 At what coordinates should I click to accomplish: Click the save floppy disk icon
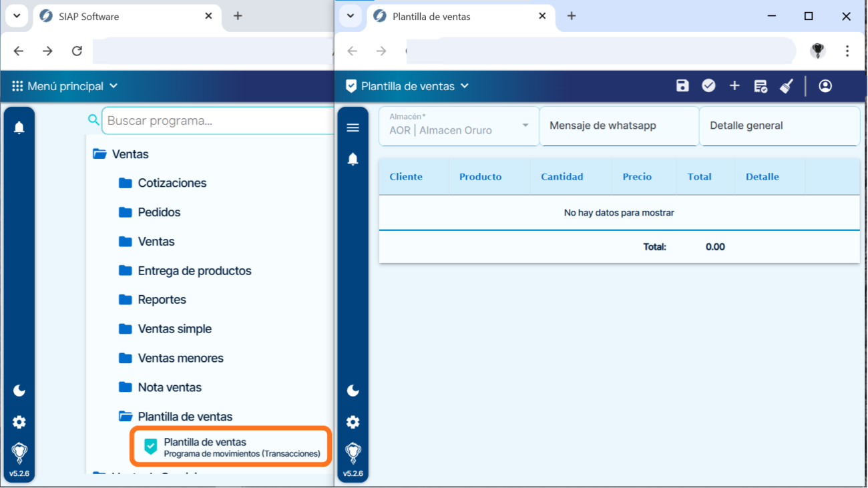[x=682, y=85]
